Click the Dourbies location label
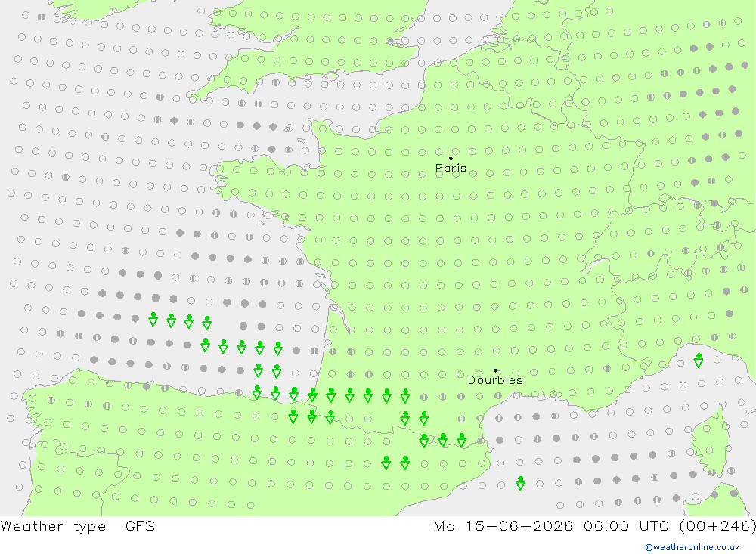The width and height of the screenshot is (756, 554). point(495,380)
